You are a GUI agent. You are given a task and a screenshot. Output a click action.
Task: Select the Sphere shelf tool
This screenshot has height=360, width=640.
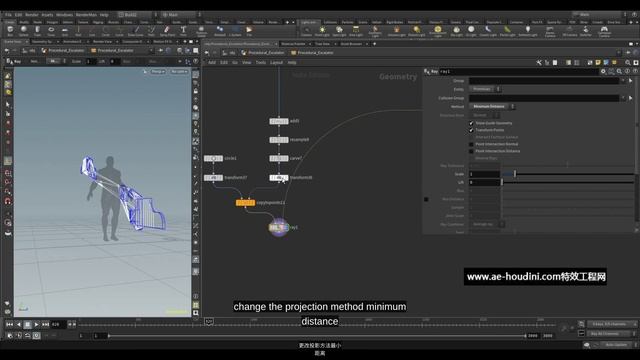coord(24,31)
